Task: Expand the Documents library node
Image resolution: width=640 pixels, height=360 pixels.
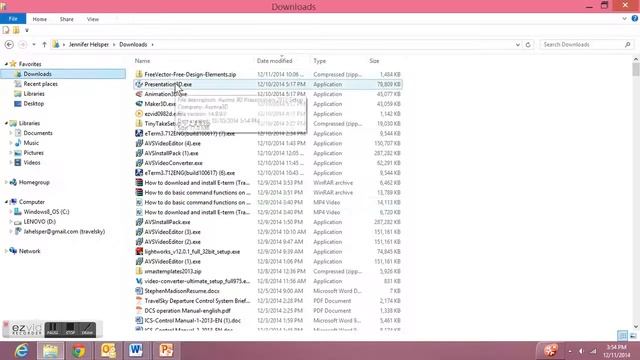Action: 11,133
